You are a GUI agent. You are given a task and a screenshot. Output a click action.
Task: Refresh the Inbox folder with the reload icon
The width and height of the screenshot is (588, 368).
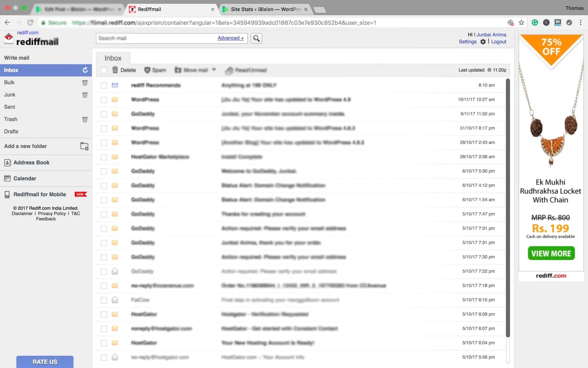pyautogui.click(x=85, y=70)
